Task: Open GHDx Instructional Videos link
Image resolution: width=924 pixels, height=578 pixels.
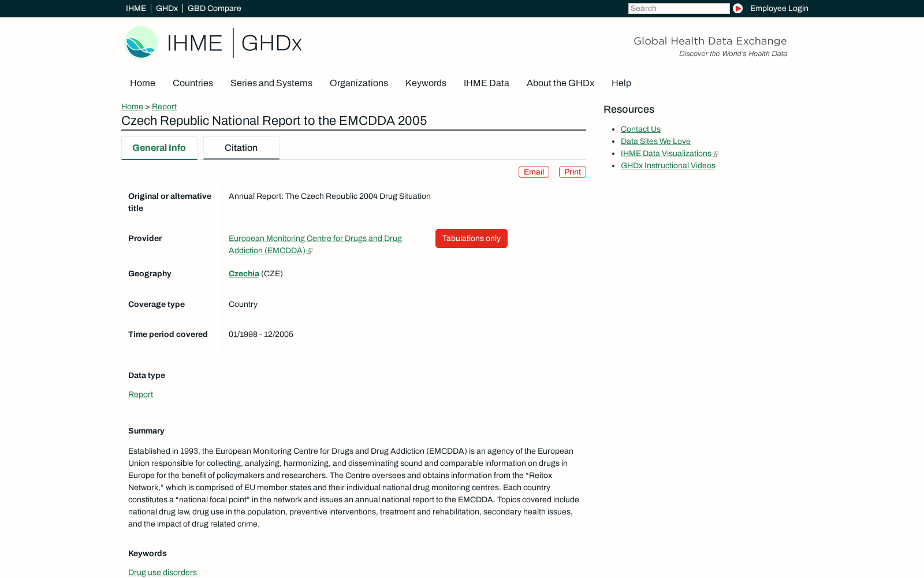Action: pyautogui.click(x=668, y=165)
